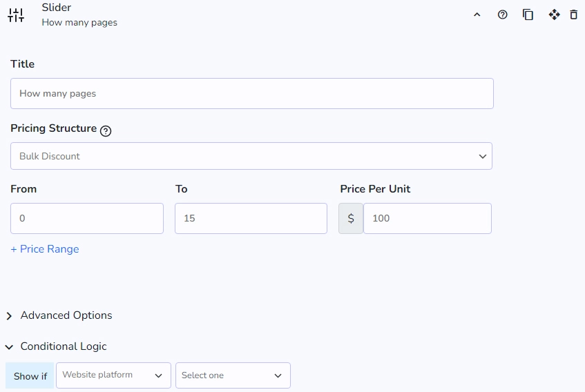Open the Bulk Discount pricing dropdown

251,156
